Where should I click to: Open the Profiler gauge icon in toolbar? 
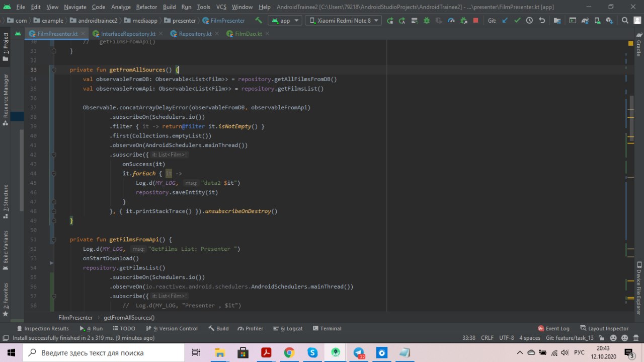click(x=451, y=21)
